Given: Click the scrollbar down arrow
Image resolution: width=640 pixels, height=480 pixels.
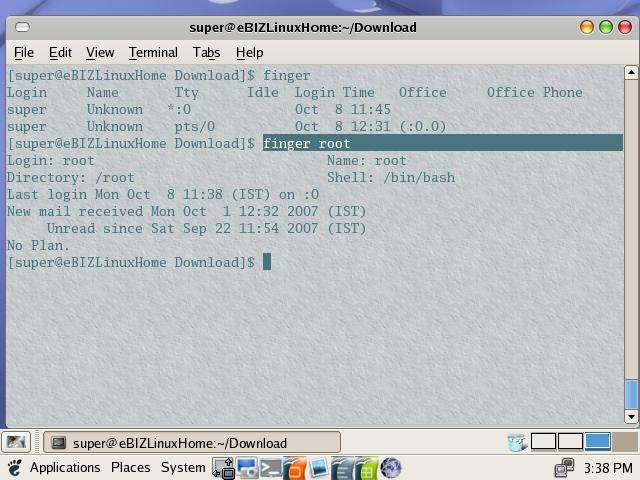Looking at the screenshot, I should pos(631,416).
